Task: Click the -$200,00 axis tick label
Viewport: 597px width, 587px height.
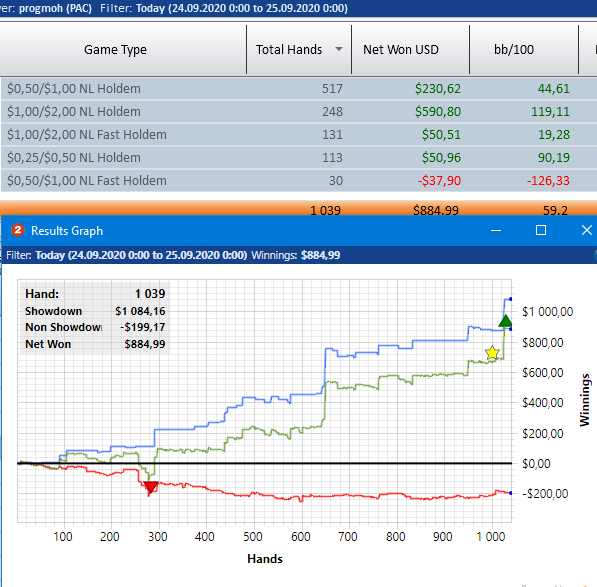Action: click(x=545, y=494)
